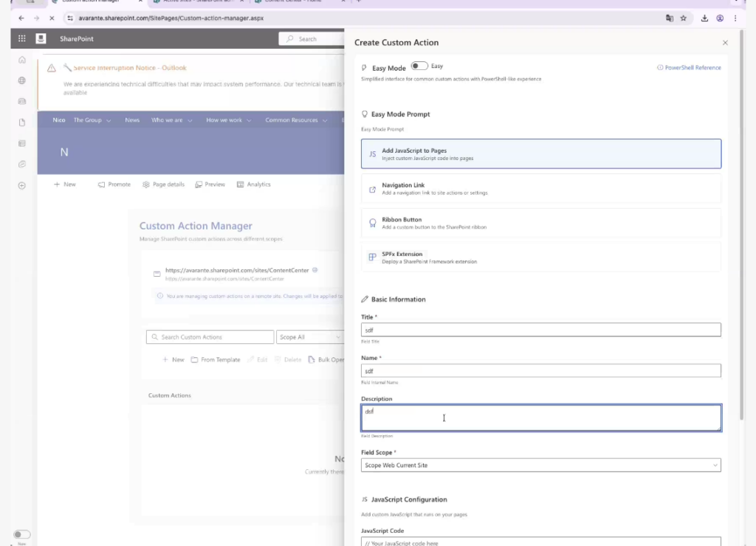756x546 pixels.
Task: Close the Create Custom Action panel
Action: click(725, 43)
